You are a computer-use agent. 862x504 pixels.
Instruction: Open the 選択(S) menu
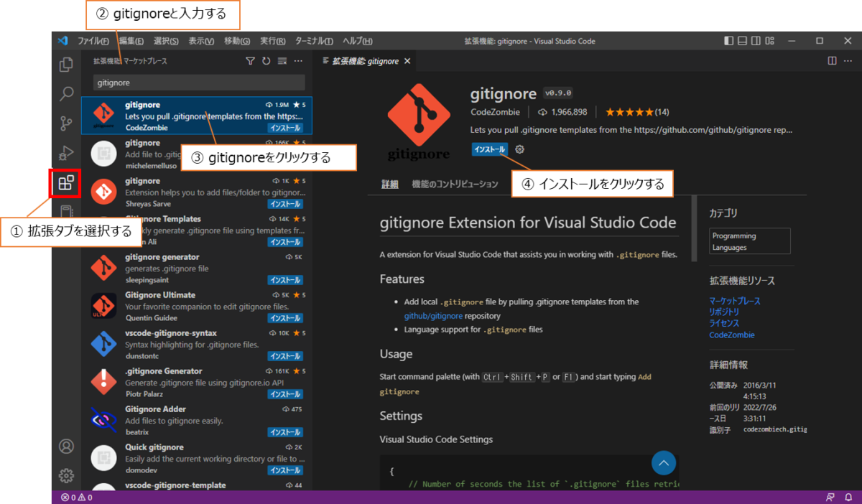point(166,41)
